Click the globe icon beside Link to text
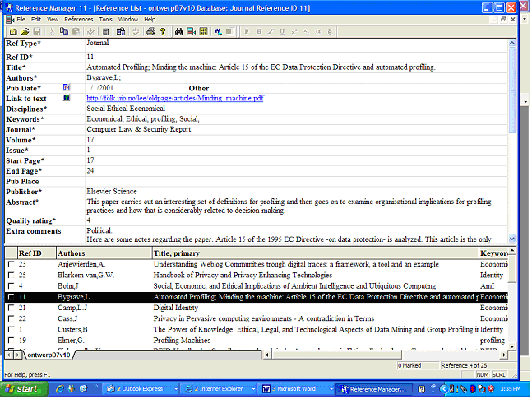 pos(67,98)
